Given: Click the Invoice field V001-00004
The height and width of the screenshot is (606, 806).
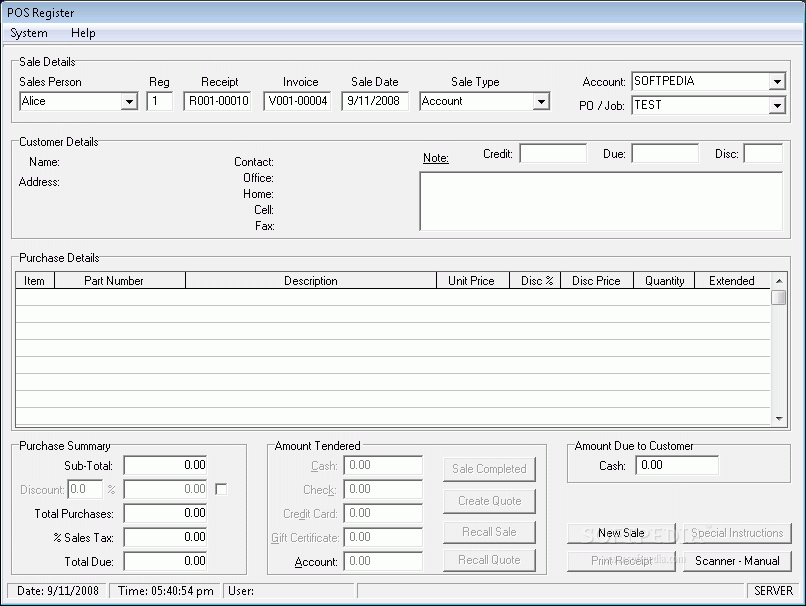Looking at the screenshot, I should (297, 101).
